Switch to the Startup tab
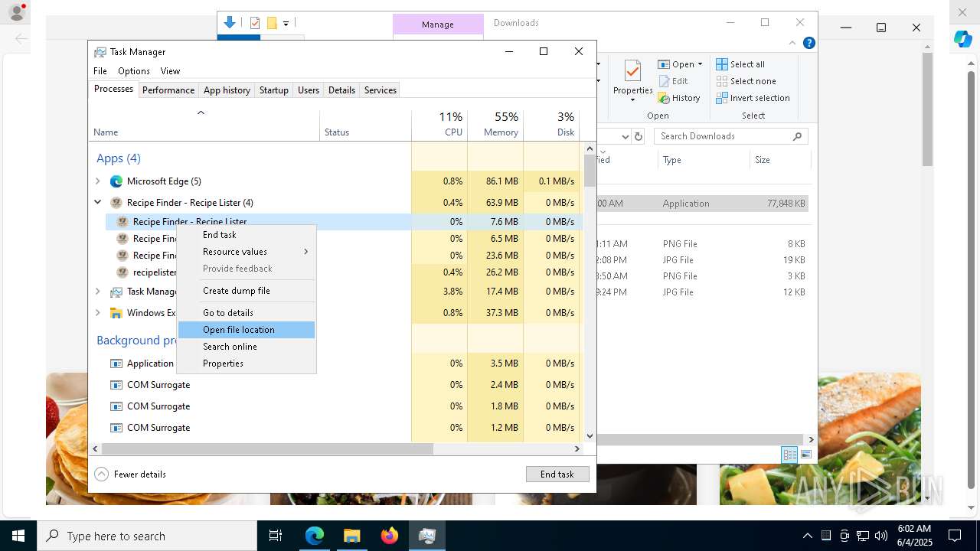980x551 pixels. coord(273,90)
